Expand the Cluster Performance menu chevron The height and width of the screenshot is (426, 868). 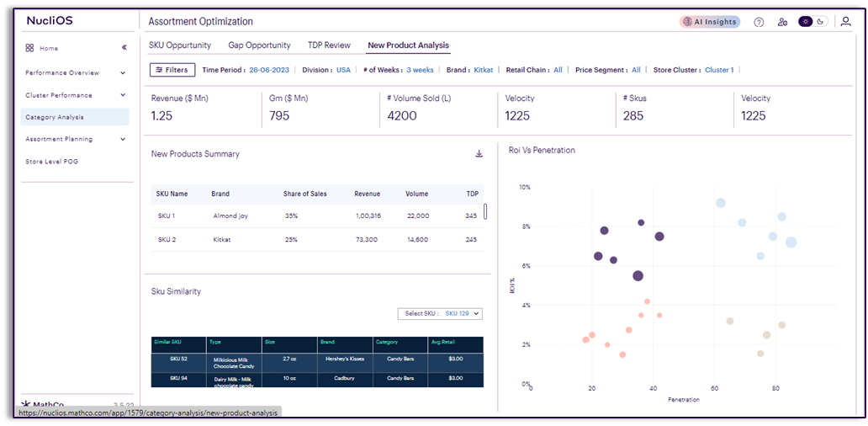123,95
